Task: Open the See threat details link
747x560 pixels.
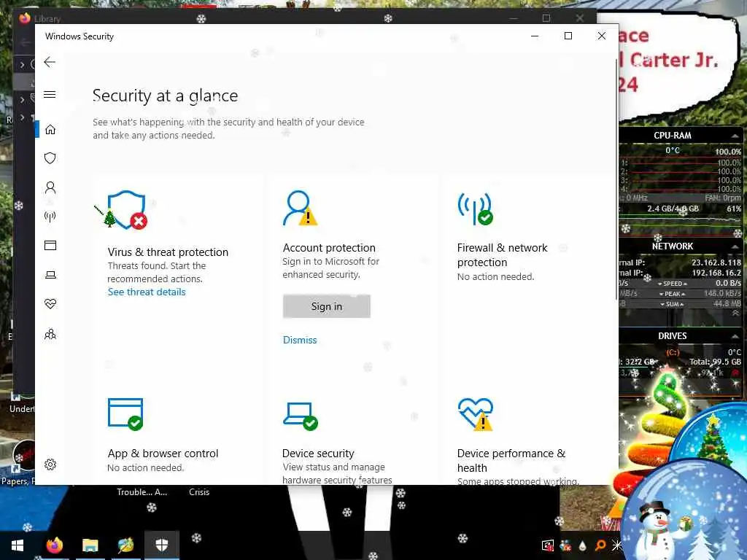Action: coord(146,292)
